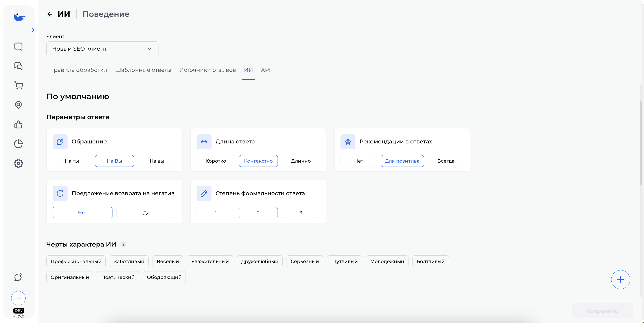Open the location pin sidebar icon
This screenshot has width=644, height=323.
click(18, 105)
